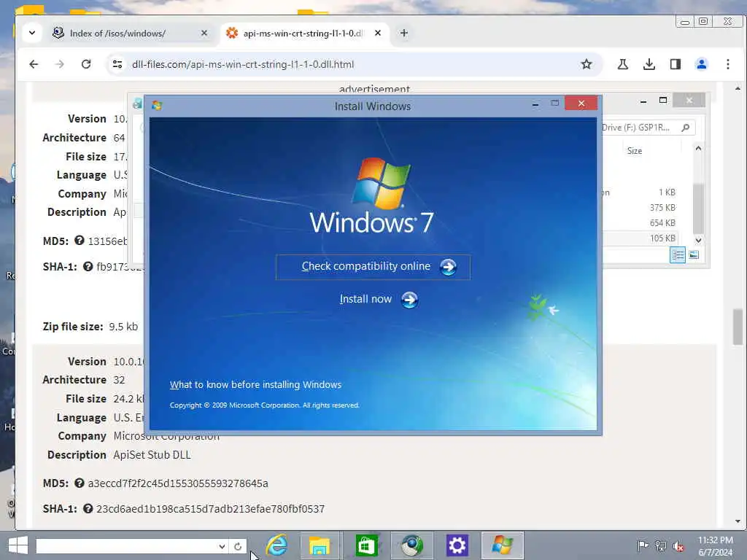This screenshot has height=560, width=747.
Task: Open What to know before installing Windows
Action: 255,385
